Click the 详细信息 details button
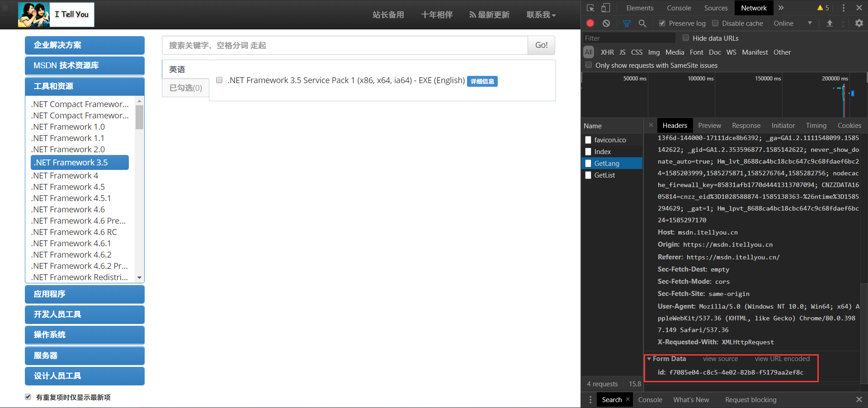Image resolution: width=868 pixels, height=408 pixels. pos(482,81)
